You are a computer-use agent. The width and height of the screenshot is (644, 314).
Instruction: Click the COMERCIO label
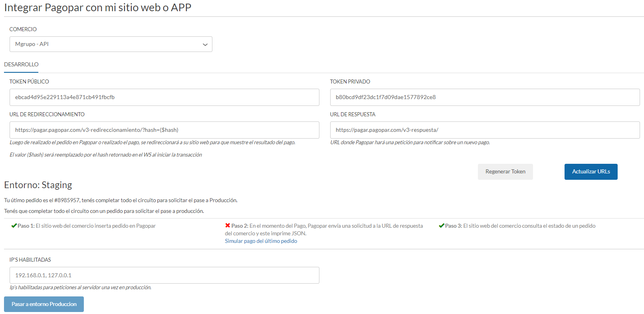click(x=23, y=29)
